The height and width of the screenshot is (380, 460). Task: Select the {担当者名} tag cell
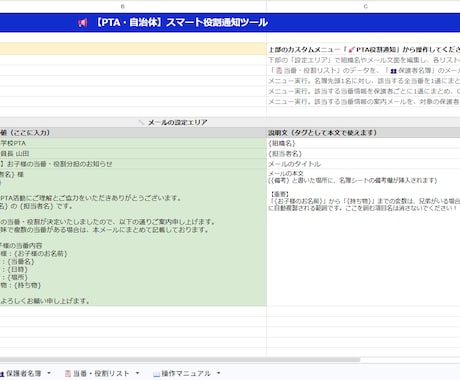[363, 153]
